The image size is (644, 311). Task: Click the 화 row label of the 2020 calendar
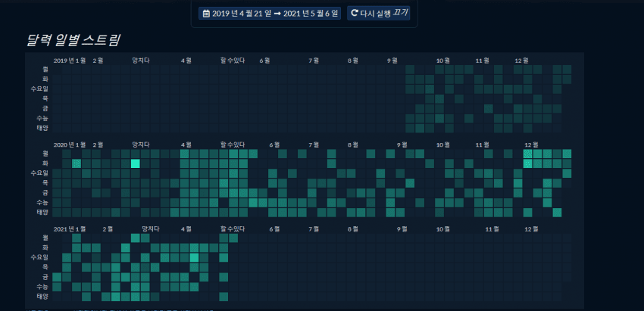[45, 163]
